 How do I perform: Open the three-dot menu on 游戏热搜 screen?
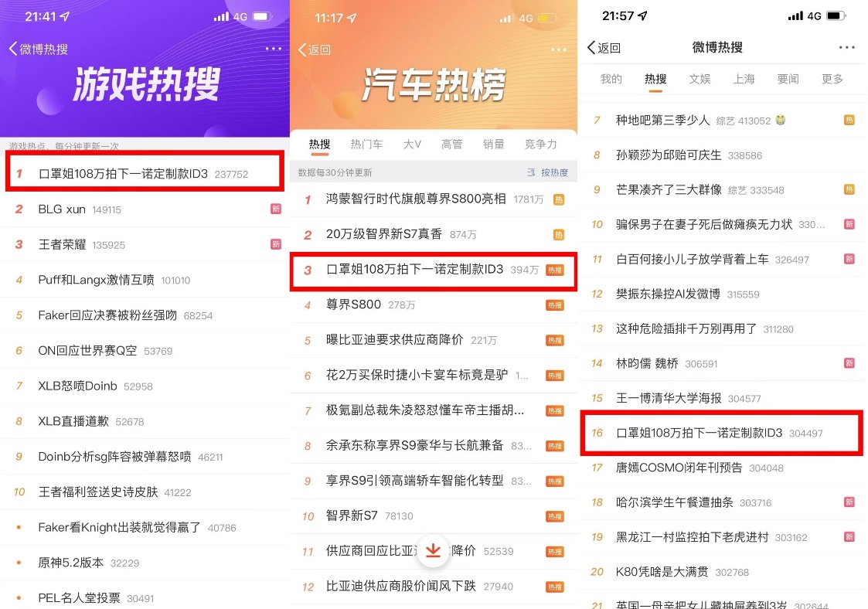(x=274, y=49)
